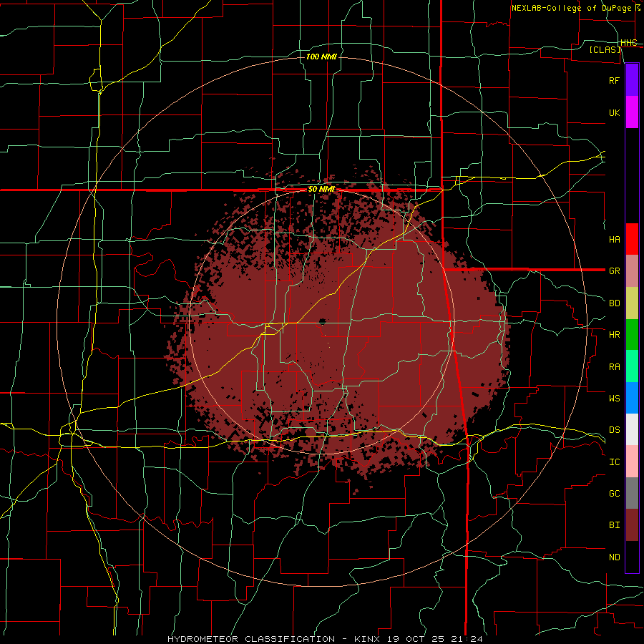Select the bright red HA legend swatch
Screen dimensions: 644x644
[632, 239]
